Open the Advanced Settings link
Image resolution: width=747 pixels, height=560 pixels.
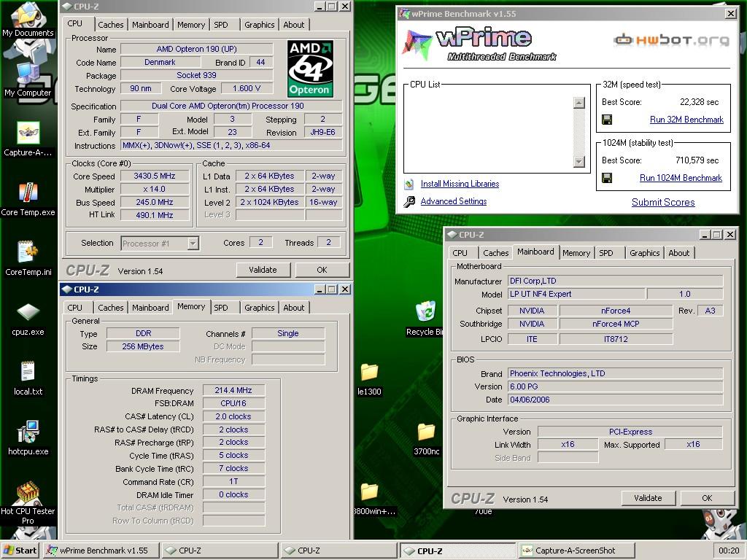pyautogui.click(x=454, y=201)
